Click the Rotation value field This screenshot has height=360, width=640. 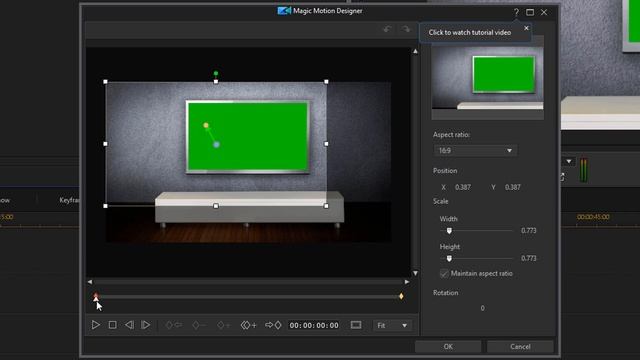pyautogui.click(x=482, y=308)
